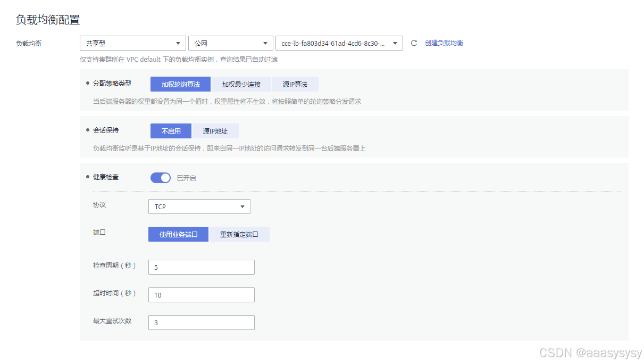Viewport: 644px width, 363px height.
Task: Select 加权最少连接 allocation policy
Action: pos(241,84)
